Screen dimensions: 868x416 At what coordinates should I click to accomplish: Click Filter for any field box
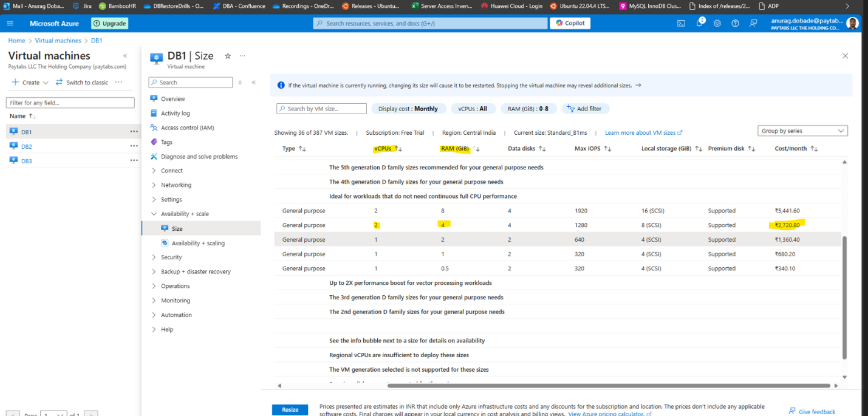70,103
